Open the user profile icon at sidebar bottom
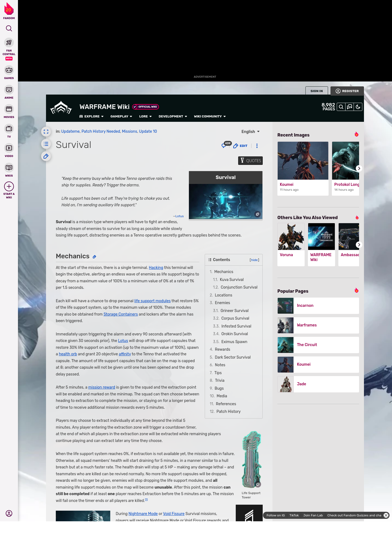This screenshot has width=392, height=545. coord(9,513)
